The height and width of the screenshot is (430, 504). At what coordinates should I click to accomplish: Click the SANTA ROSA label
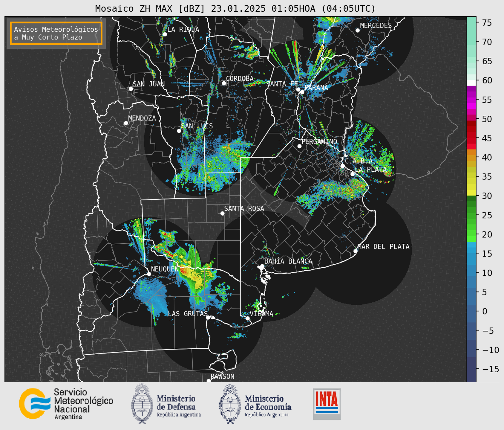click(244, 208)
